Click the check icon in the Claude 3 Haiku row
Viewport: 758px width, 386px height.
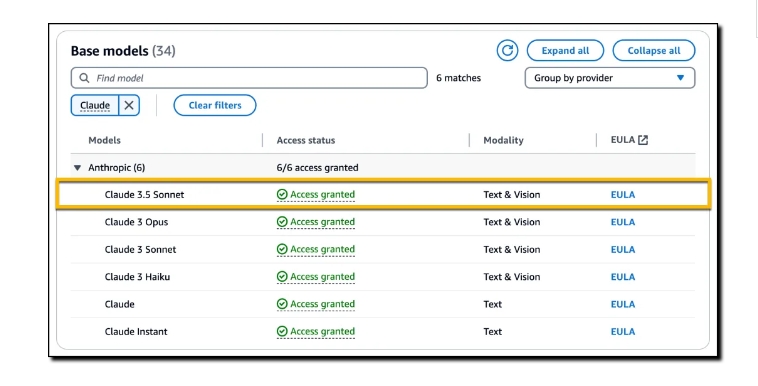point(282,277)
